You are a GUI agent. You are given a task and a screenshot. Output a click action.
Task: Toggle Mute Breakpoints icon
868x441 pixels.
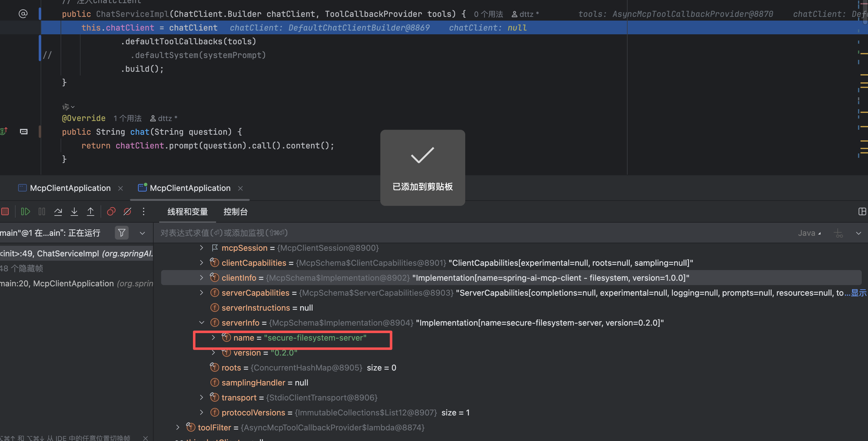coord(127,211)
